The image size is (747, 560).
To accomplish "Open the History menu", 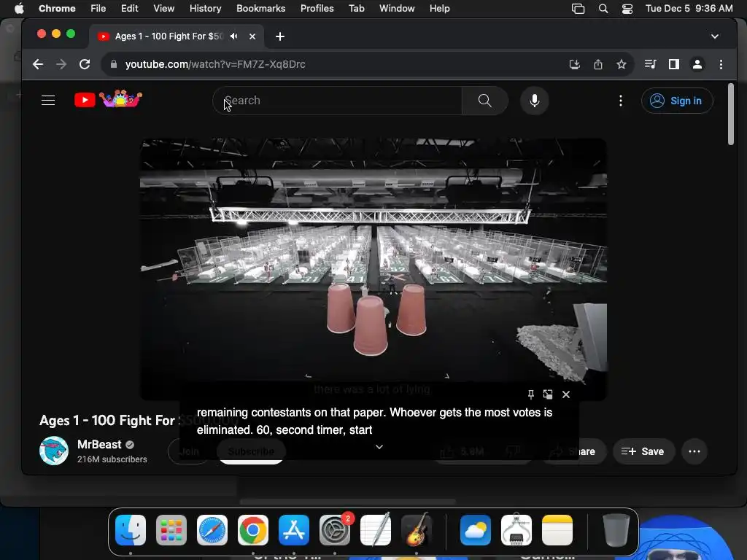I will (205, 9).
